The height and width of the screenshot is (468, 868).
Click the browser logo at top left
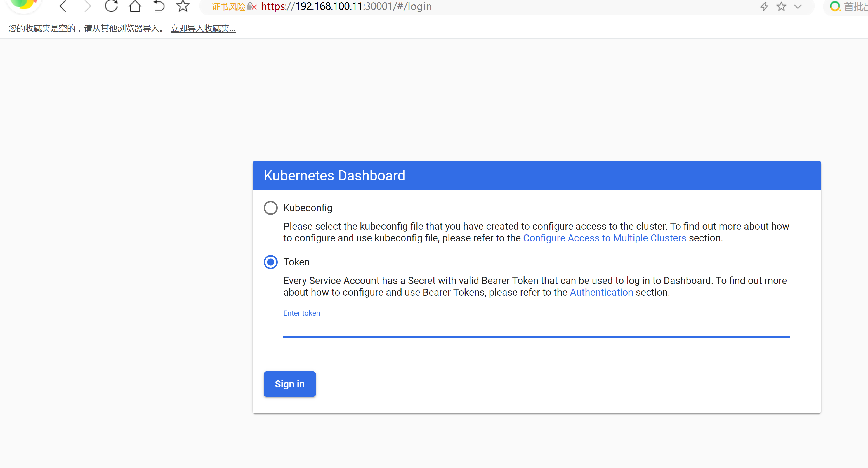(x=23, y=5)
